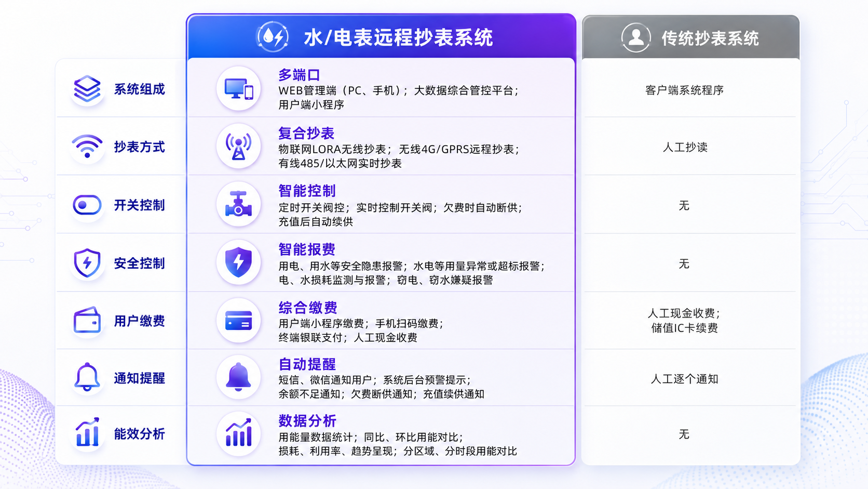
Task: Click the valve icon for 智能控制
Action: pos(239,204)
